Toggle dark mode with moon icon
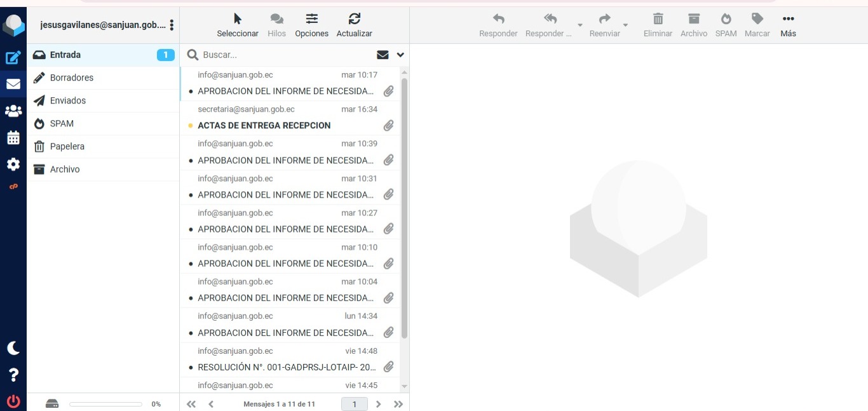868x411 pixels. coord(13,348)
